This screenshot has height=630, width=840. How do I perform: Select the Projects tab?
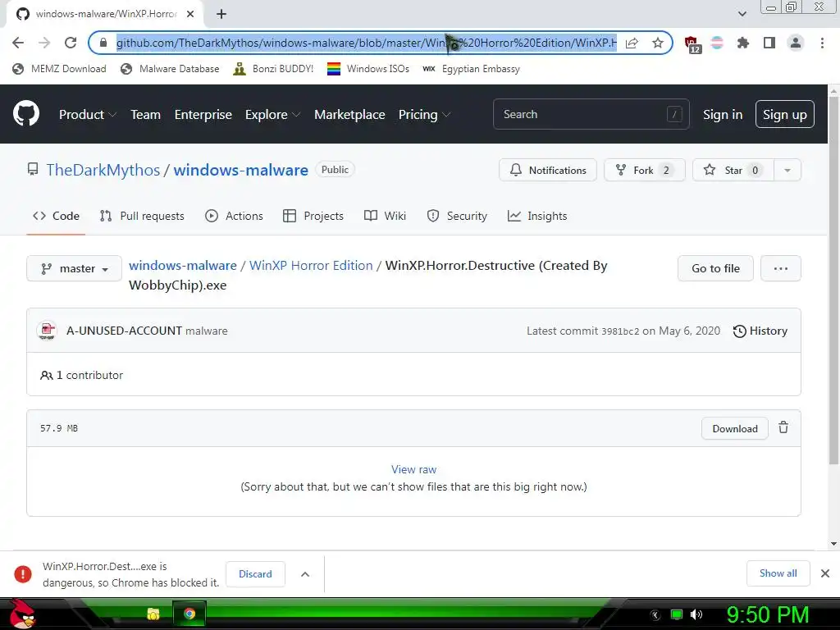coord(313,216)
